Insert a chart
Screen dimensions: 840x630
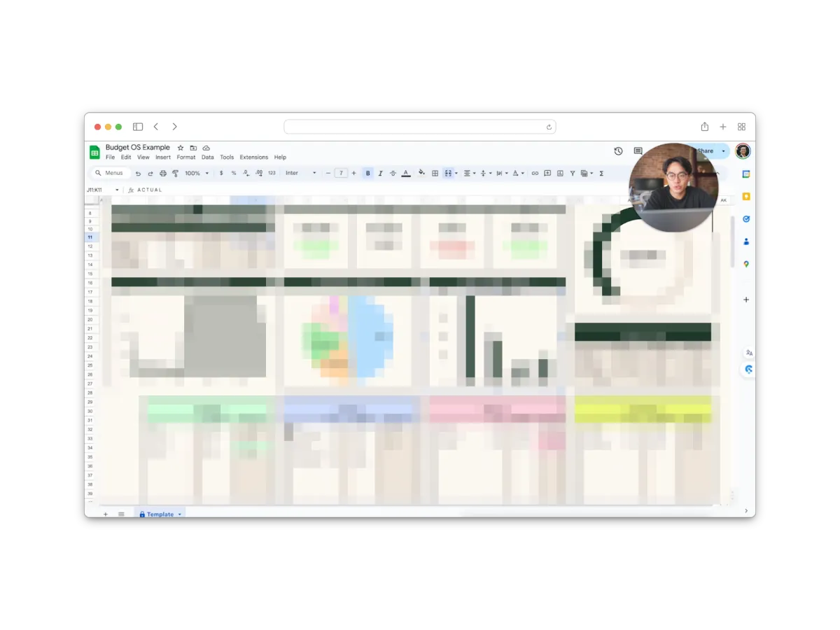560,174
